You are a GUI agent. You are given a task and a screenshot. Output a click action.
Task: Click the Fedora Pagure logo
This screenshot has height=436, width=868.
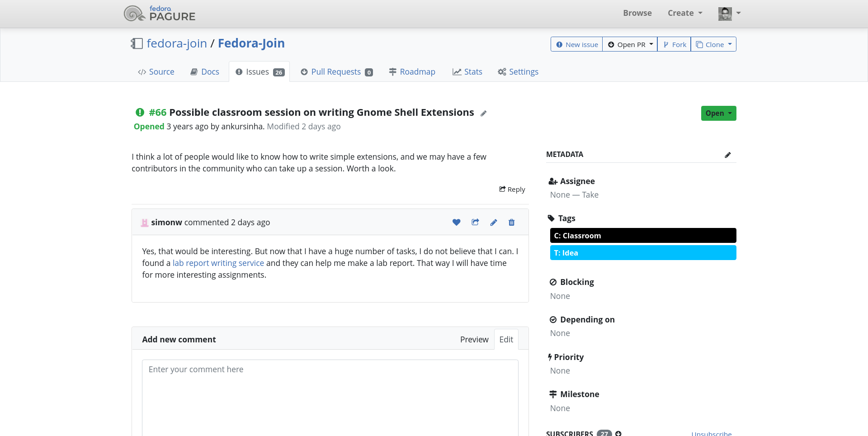click(x=160, y=14)
